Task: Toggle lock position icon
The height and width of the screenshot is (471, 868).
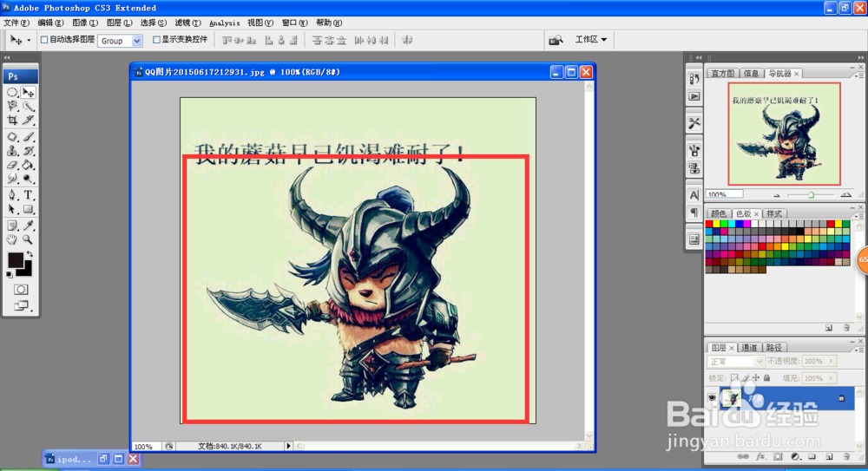Action: click(x=756, y=378)
